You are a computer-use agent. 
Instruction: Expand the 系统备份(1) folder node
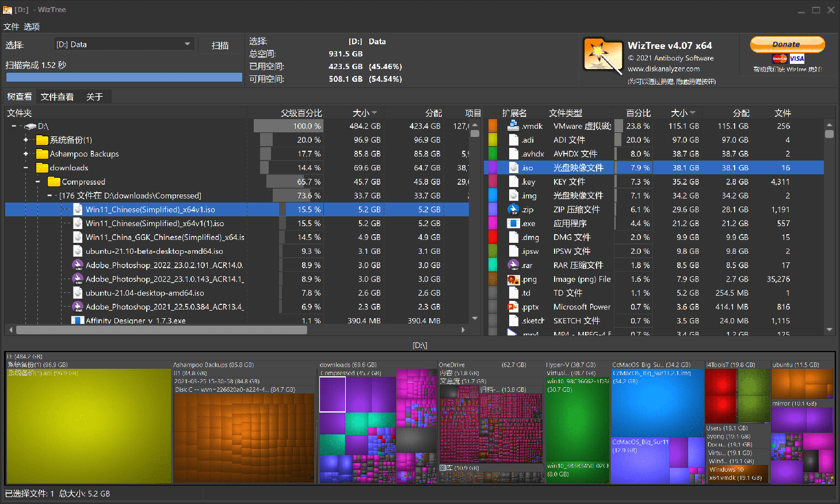point(25,140)
